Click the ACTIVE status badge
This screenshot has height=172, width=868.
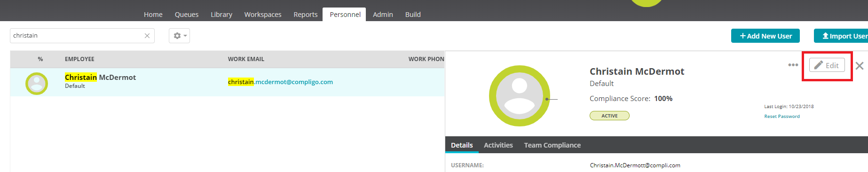point(609,116)
